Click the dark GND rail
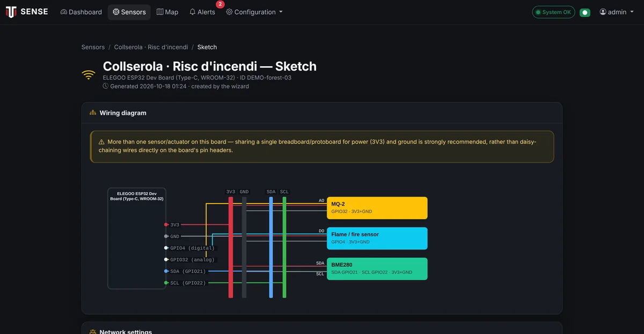This screenshot has height=334, width=644. (x=244, y=247)
